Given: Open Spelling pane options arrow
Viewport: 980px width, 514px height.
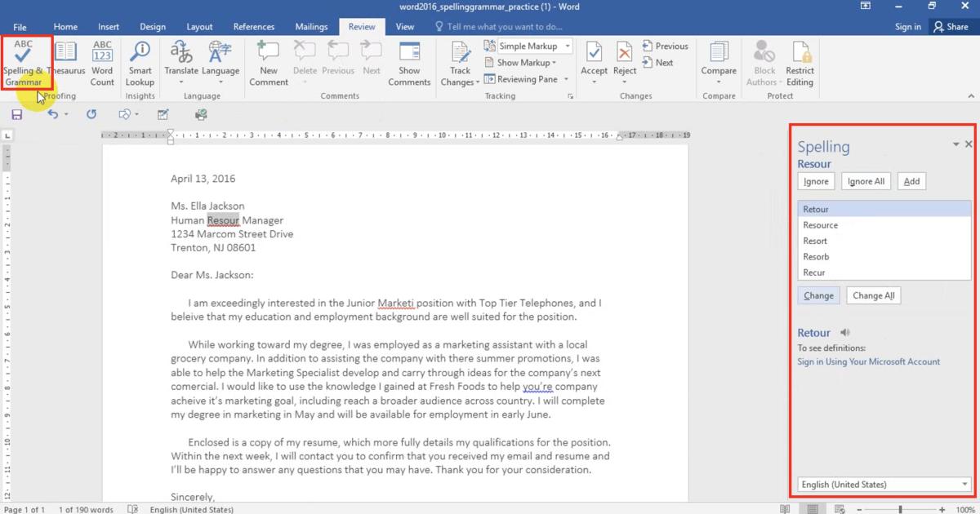Looking at the screenshot, I should pyautogui.click(x=955, y=144).
